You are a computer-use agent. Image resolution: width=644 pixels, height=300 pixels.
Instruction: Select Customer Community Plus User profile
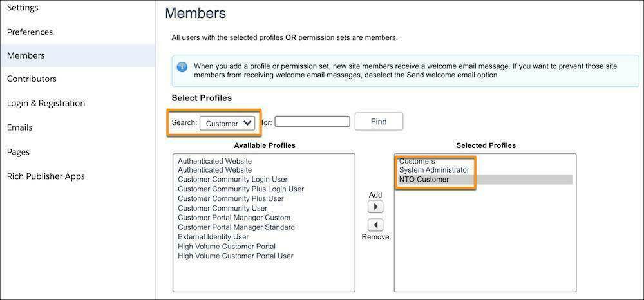(231, 199)
